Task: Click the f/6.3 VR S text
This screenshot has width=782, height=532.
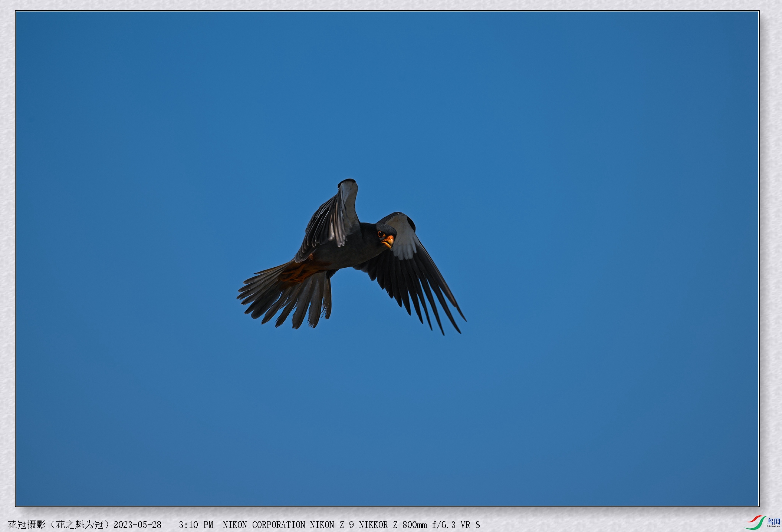Action: [456, 525]
